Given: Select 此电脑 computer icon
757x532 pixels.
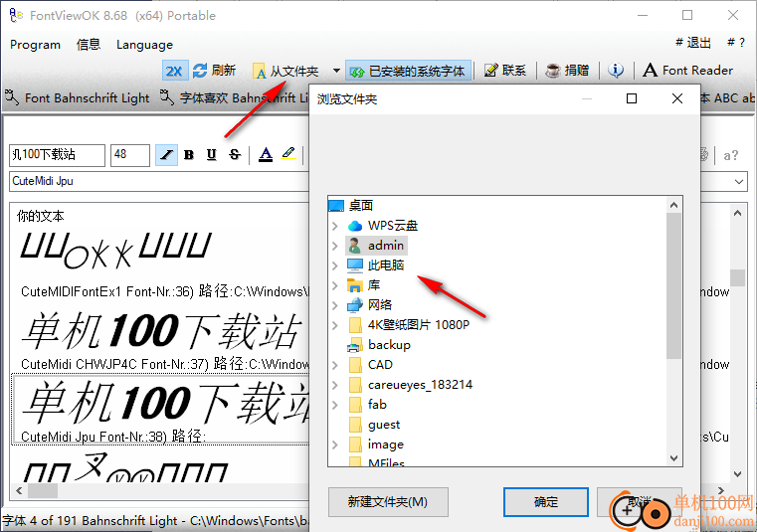Looking at the screenshot, I should pyautogui.click(x=355, y=266).
